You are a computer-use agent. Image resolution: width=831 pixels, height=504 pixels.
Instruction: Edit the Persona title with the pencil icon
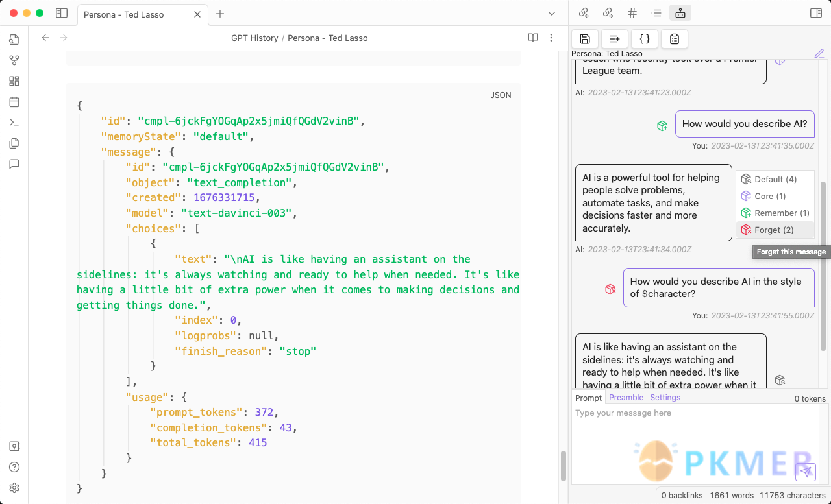819,54
